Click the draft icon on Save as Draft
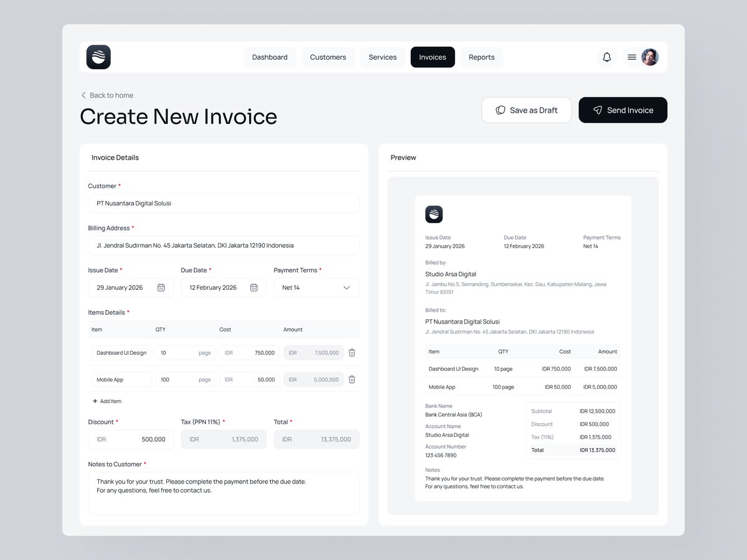The width and height of the screenshot is (747, 560). coord(500,110)
